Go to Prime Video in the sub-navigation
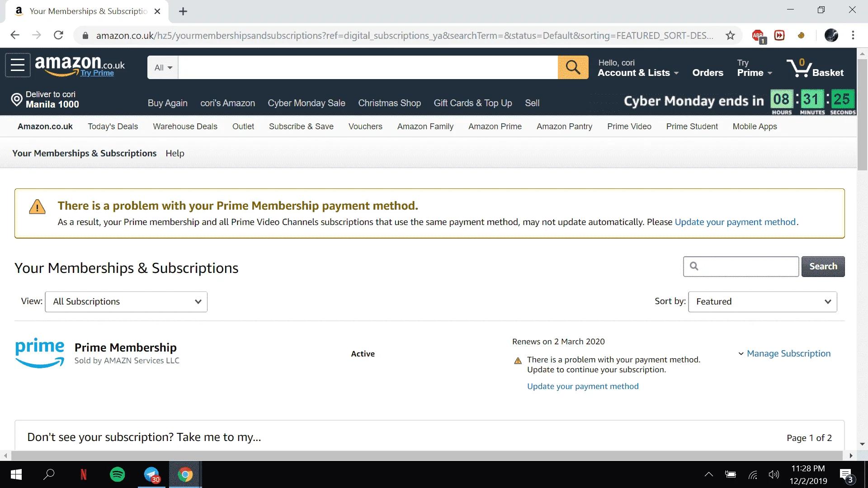Screen dimensions: 868x488 click(x=629, y=127)
